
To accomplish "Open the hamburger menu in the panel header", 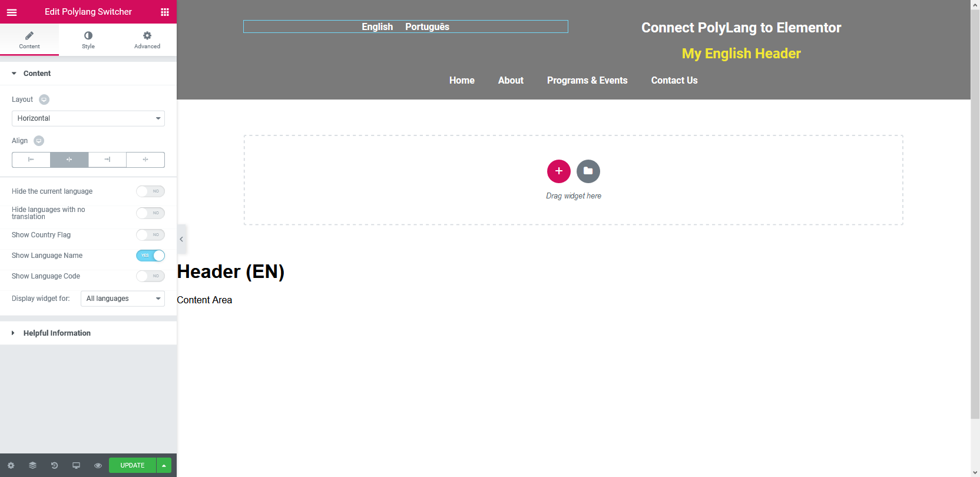I will [12, 12].
